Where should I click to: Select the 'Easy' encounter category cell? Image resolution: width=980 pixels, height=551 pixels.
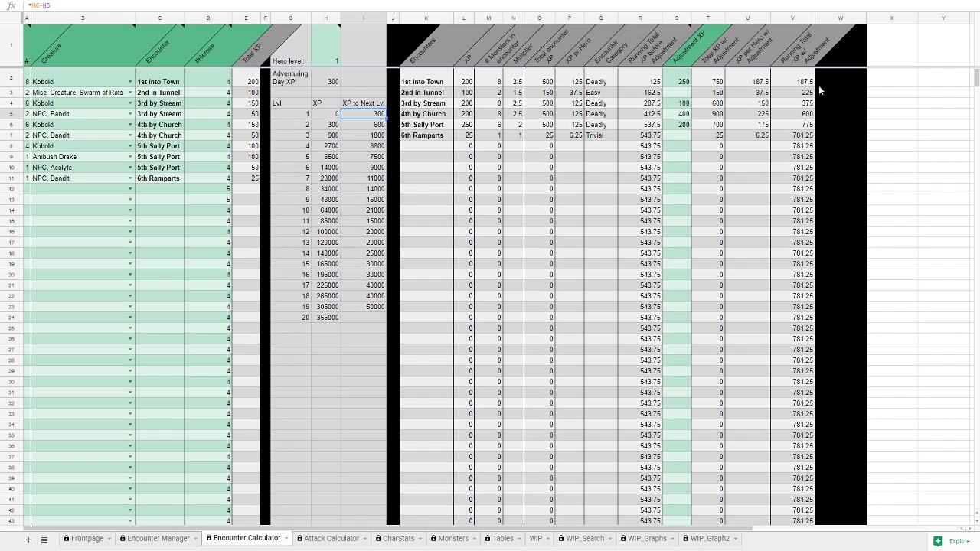click(x=601, y=93)
